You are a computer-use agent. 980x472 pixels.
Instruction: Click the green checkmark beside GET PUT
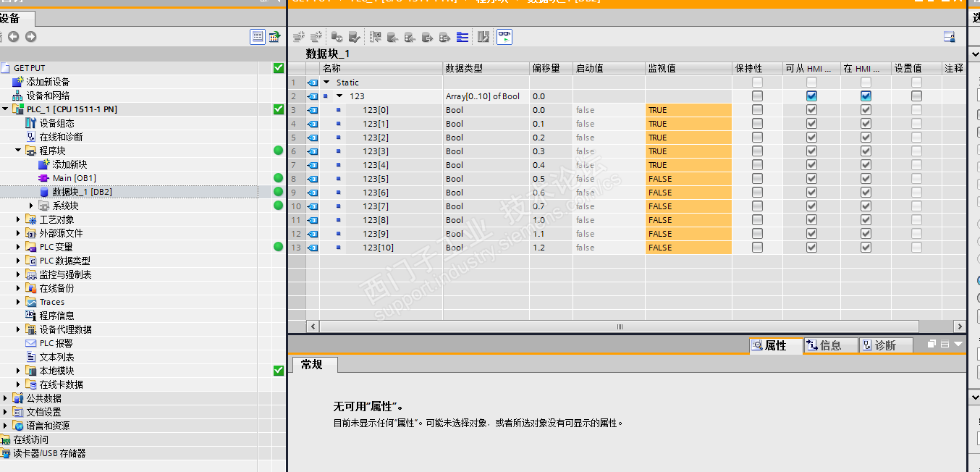point(279,68)
